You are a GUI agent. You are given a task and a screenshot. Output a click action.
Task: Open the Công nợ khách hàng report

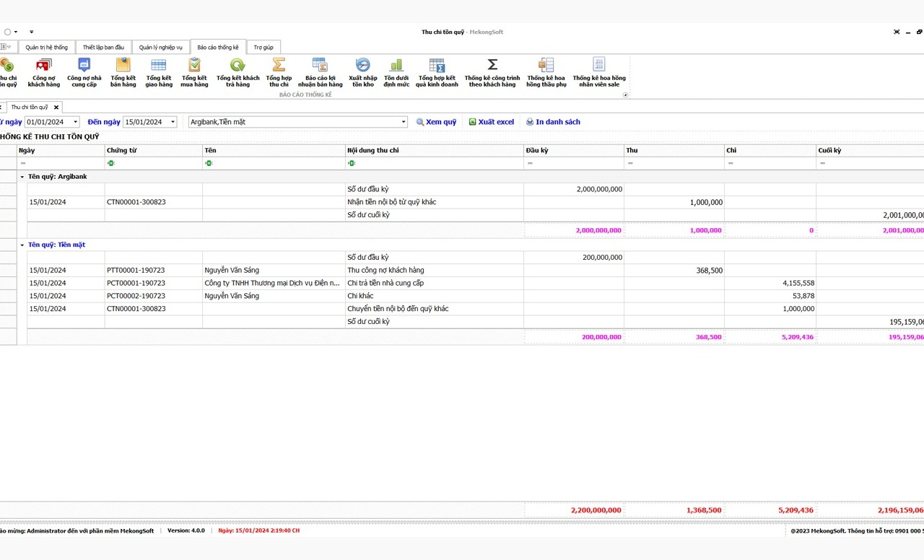[43, 73]
